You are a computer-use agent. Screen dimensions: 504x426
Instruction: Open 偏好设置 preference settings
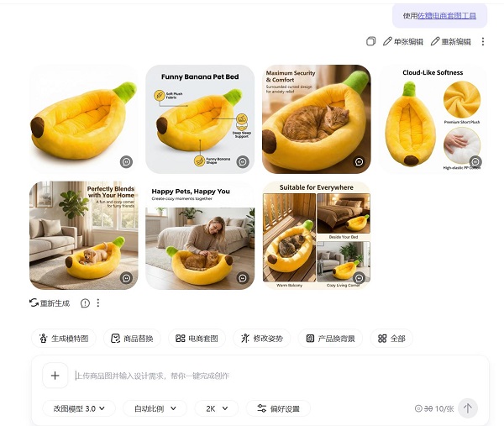point(278,408)
